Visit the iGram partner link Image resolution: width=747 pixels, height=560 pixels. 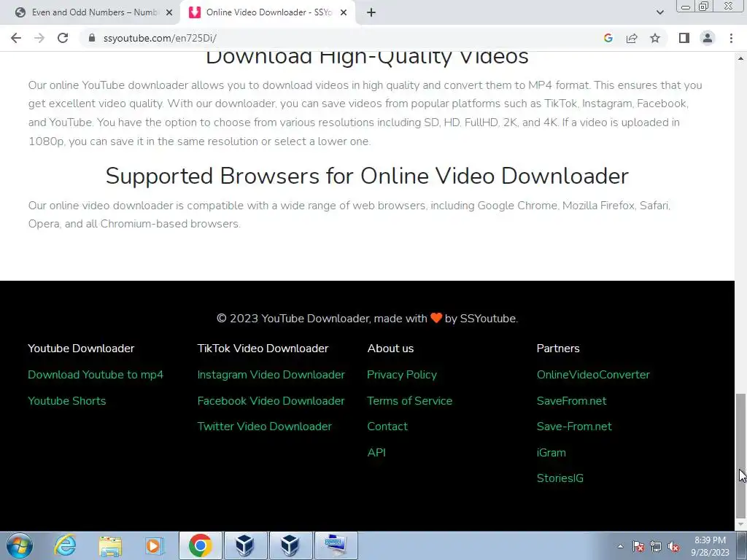551,453
